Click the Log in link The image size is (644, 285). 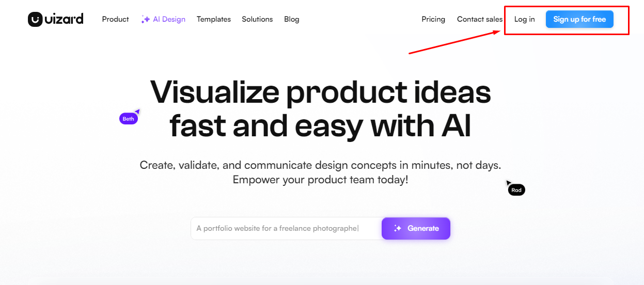point(524,19)
